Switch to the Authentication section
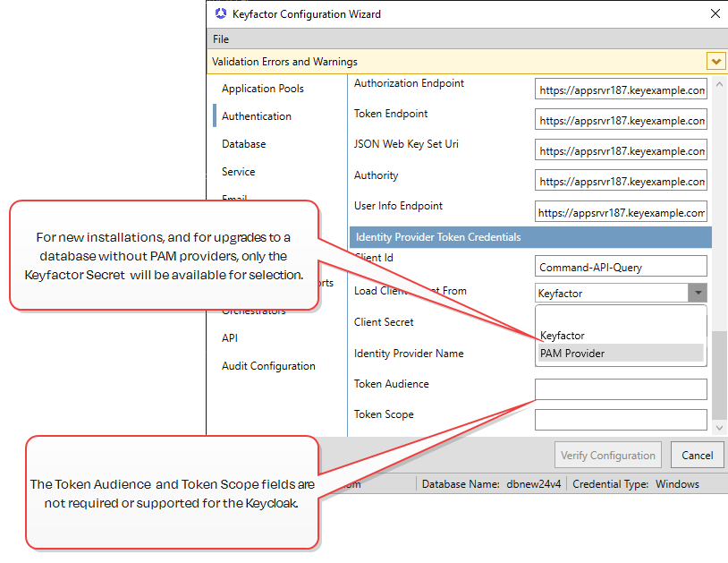 (256, 116)
